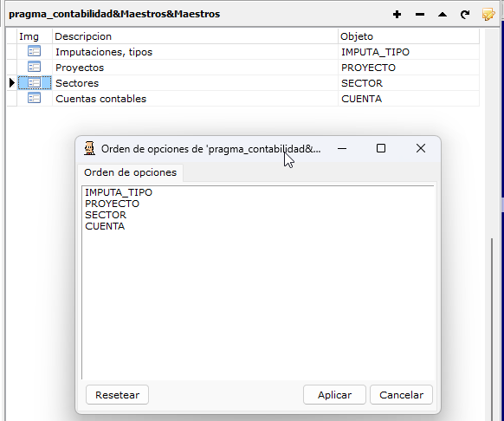Click the 'Descripcion' column header

click(x=195, y=36)
